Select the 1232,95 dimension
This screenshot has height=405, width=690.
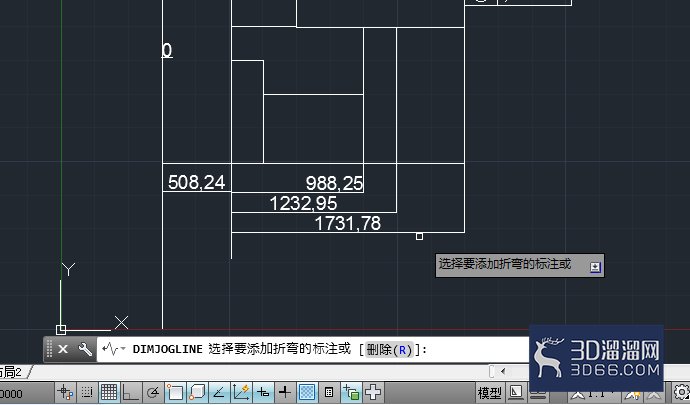pyautogui.click(x=303, y=203)
